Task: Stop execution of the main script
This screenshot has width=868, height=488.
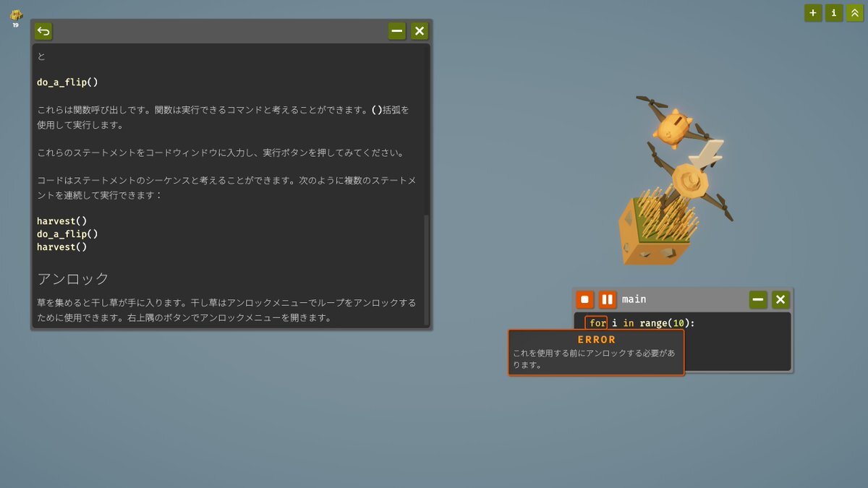Action: 585,299
